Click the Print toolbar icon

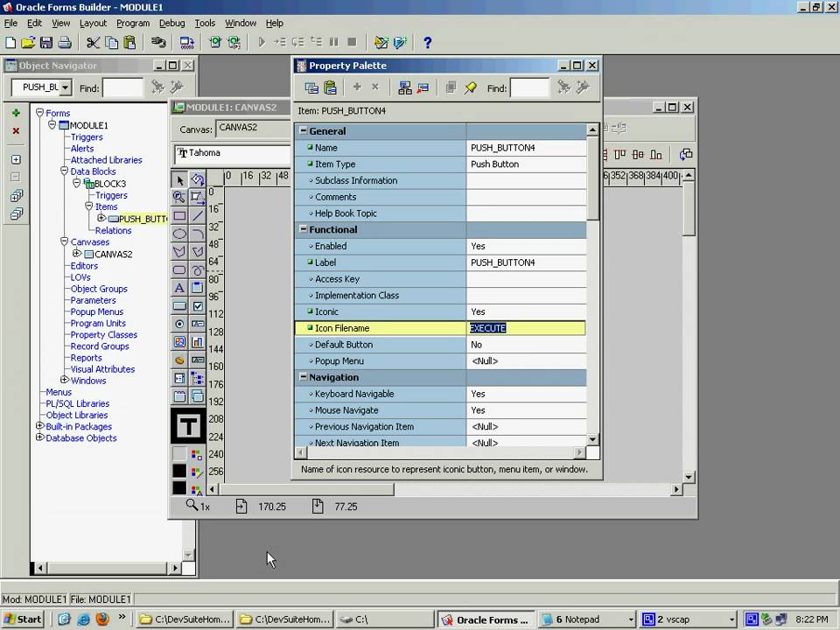click(x=65, y=42)
